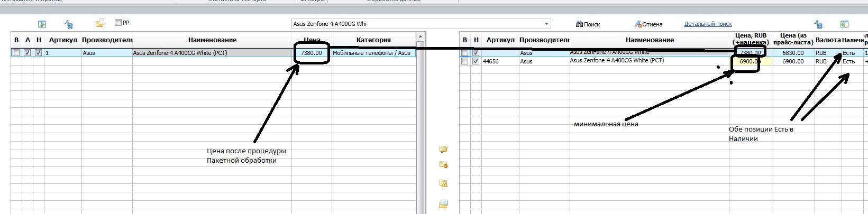Click Цена, RUB (+наценка) column header
Viewport: 868px width, 214px height.
(751, 39)
